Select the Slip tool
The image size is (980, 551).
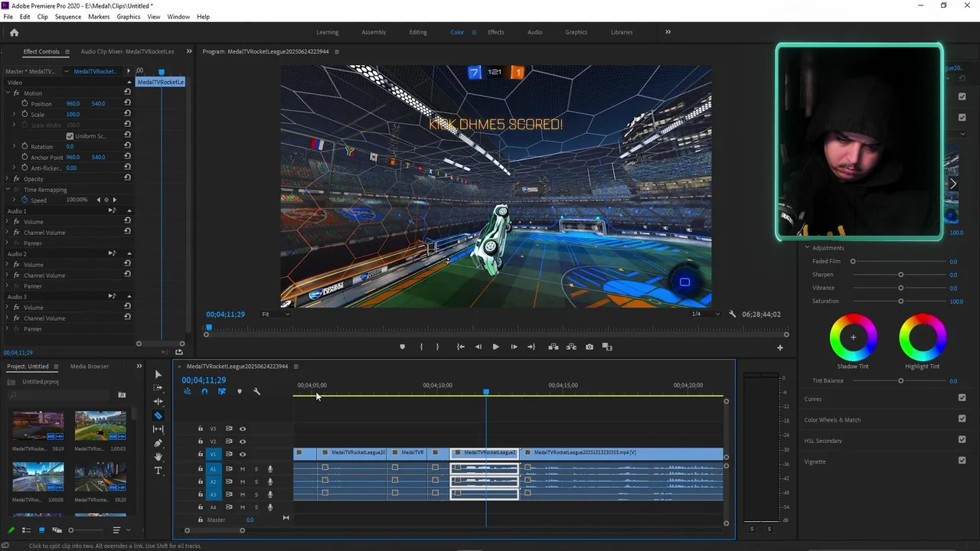tap(158, 429)
